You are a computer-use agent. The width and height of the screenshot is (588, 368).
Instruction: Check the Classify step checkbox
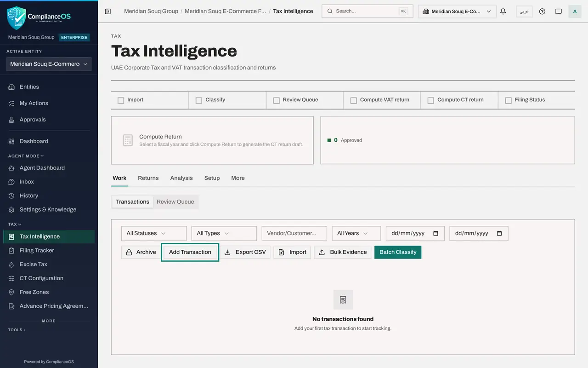199,100
